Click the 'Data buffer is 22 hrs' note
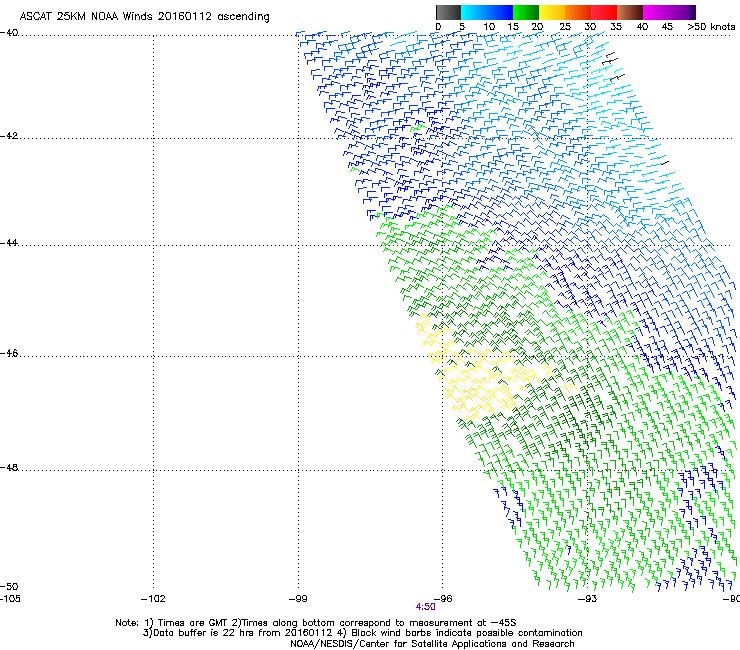 tap(362, 633)
